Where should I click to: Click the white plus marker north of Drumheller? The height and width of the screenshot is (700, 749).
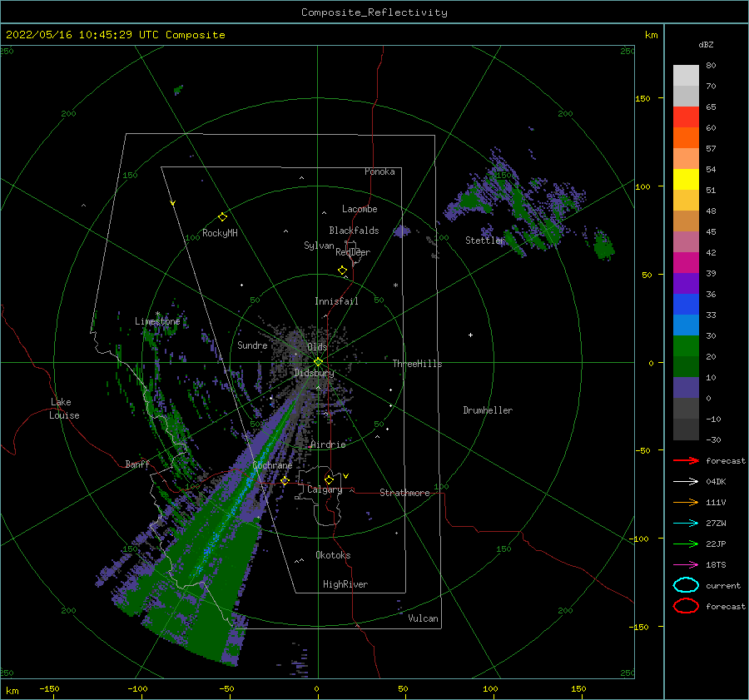(470, 335)
